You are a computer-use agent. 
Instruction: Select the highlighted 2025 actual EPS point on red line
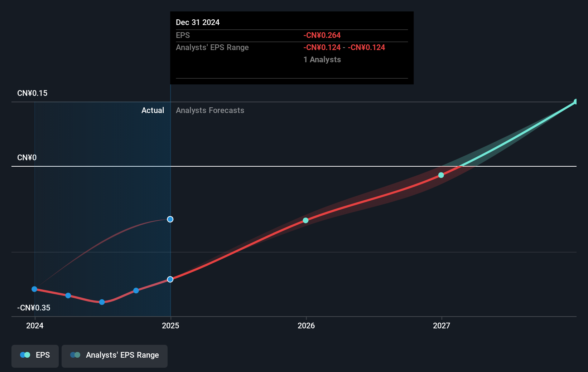pos(170,279)
